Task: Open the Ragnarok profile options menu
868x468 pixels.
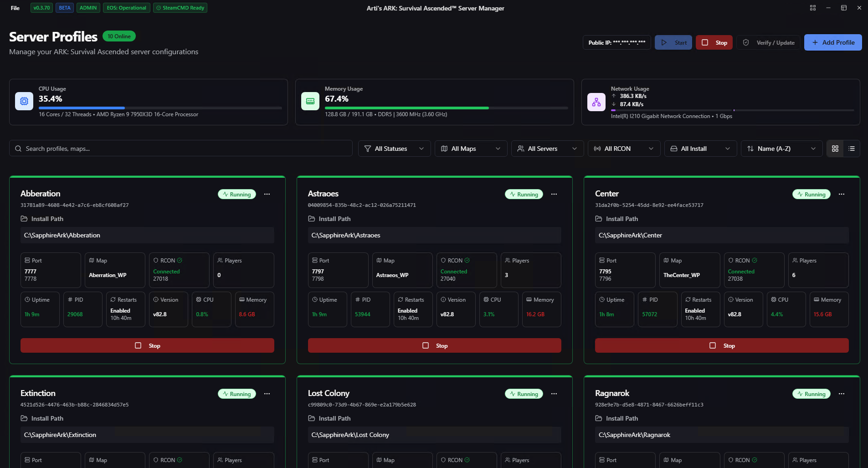Action: (841, 394)
